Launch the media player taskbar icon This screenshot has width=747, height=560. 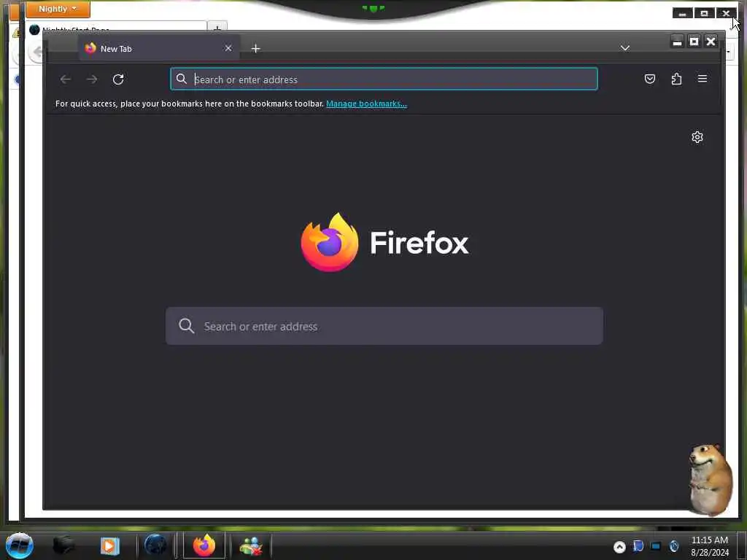109,545
